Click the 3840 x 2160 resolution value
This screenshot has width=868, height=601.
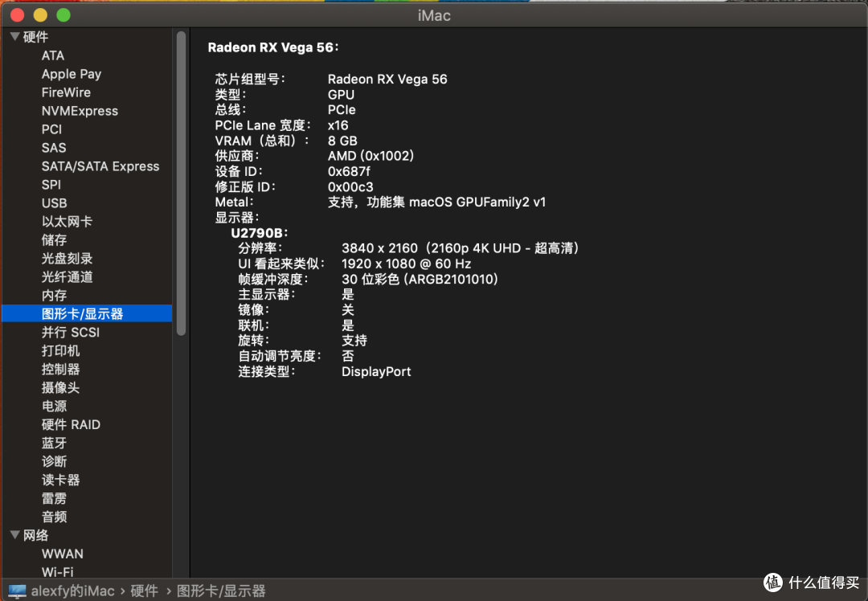[379, 248]
